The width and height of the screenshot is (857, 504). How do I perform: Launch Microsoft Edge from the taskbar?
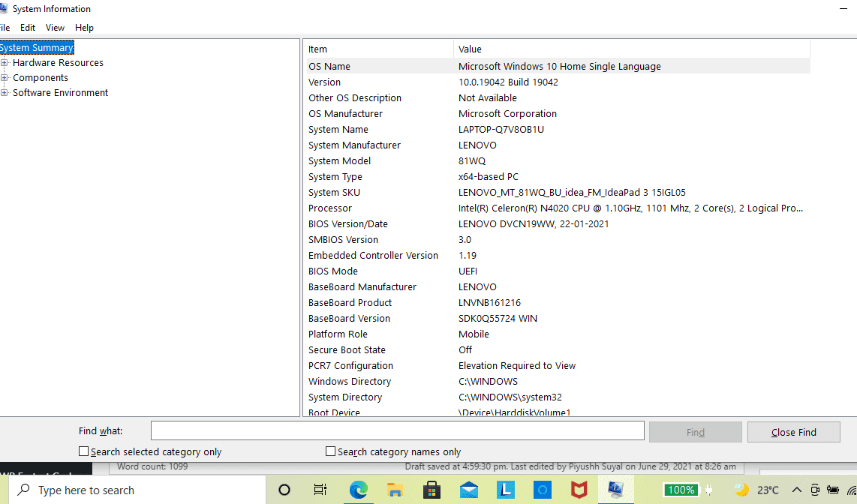coord(359,490)
